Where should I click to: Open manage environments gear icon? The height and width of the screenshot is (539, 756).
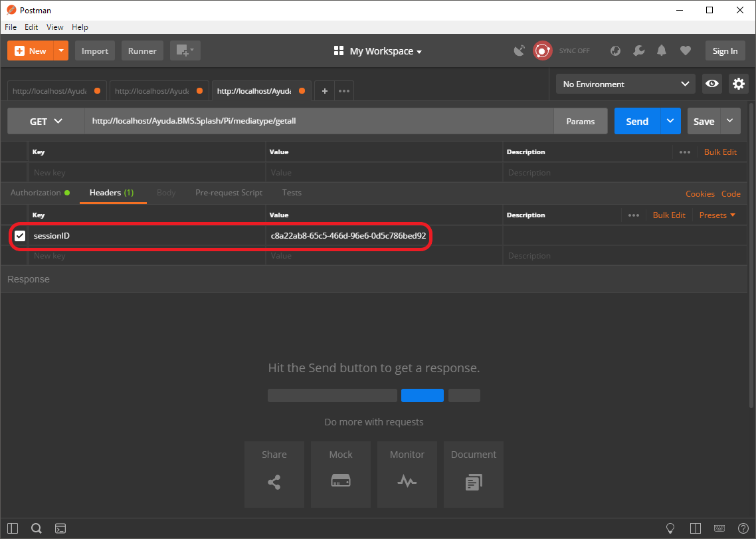point(738,84)
